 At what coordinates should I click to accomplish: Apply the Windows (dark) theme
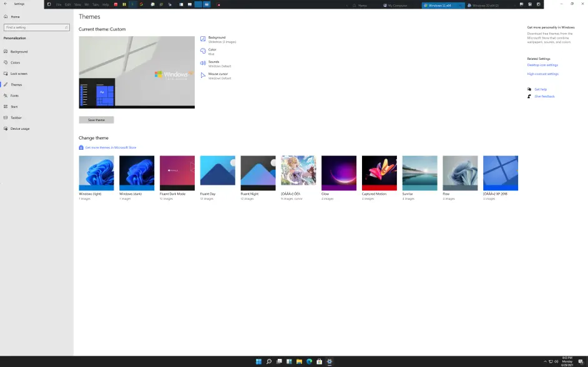click(x=137, y=173)
